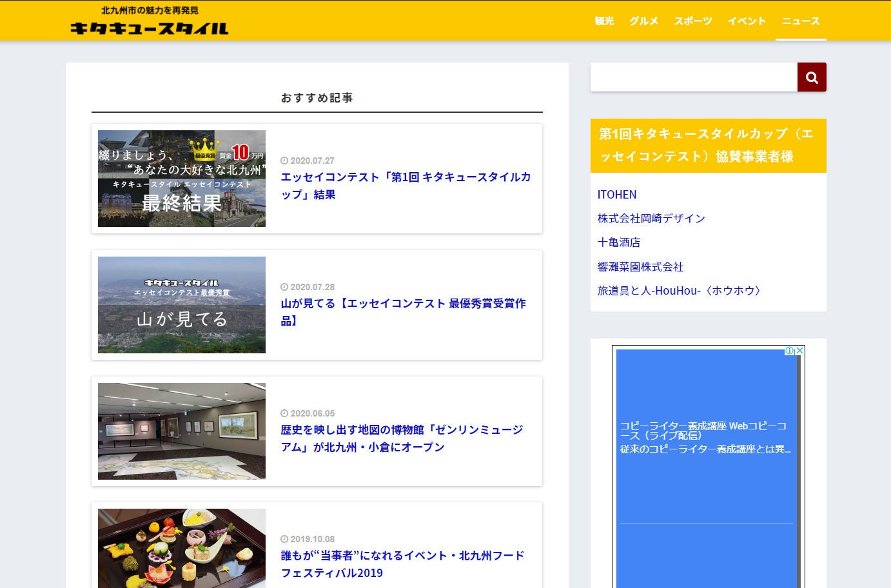The height and width of the screenshot is (588, 891).
Task: Switch to the ニュース tab
Action: (801, 21)
